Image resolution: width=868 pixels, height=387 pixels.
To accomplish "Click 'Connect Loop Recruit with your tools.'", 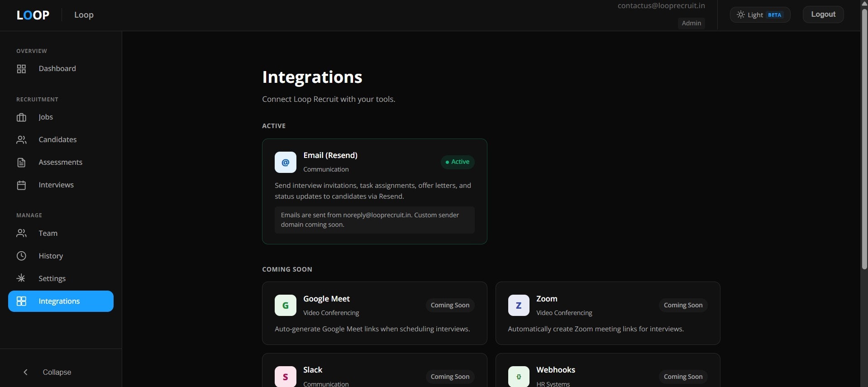I will (x=329, y=99).
